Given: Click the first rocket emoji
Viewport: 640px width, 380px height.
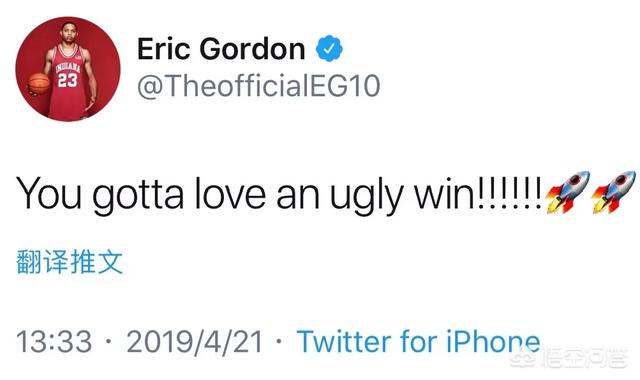Looking at the screenshot, I should point(568,192).
